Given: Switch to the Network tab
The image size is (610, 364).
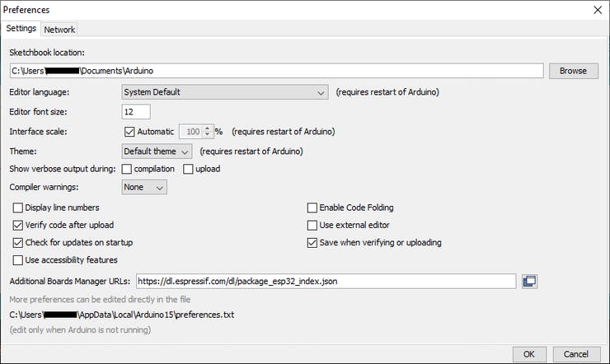Looking at the screenshot, I should coord(59,30).
